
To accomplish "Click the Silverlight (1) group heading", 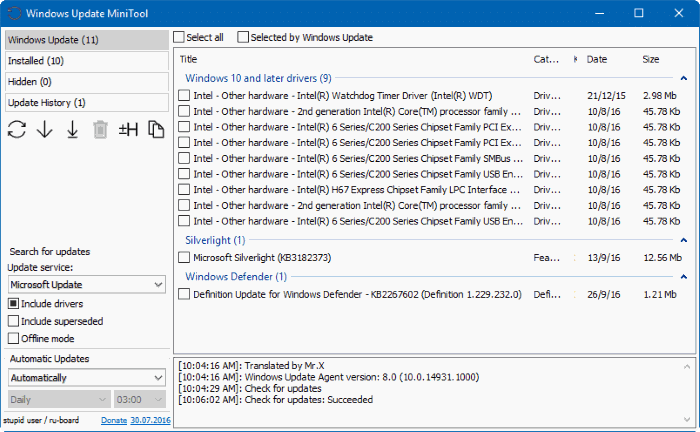I will [x=215, y=240].
